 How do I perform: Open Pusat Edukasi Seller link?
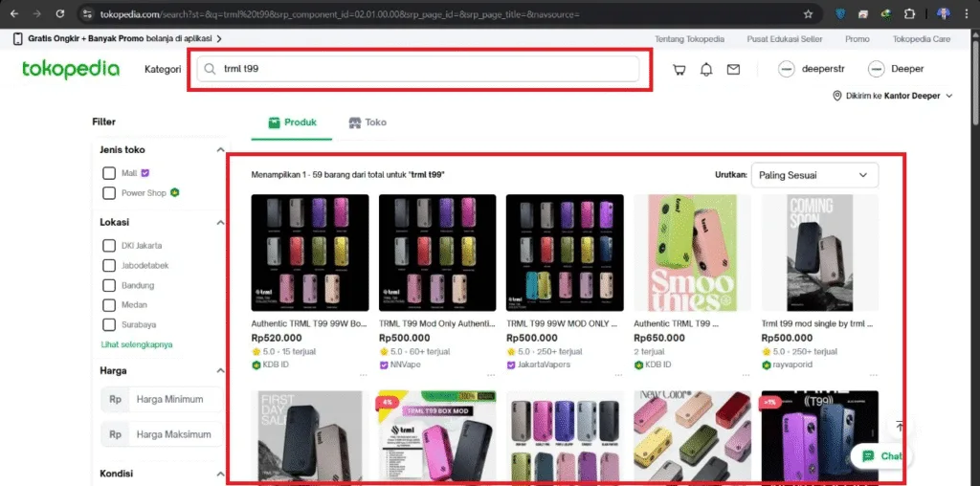point(785,38)
